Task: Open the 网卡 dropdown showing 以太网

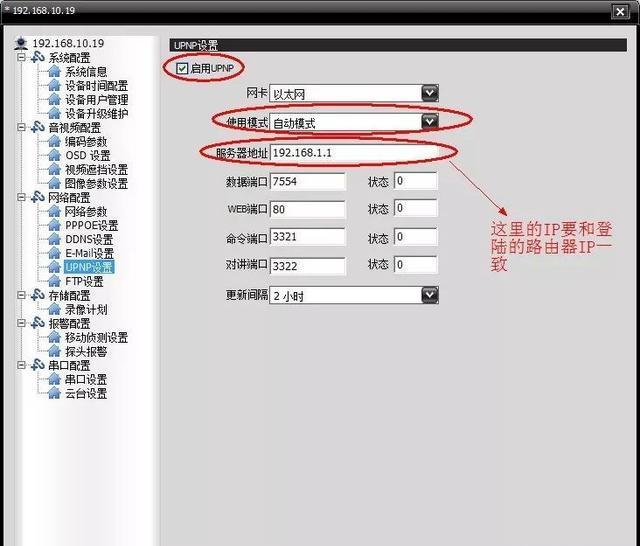Action: (x=430, y=93)
